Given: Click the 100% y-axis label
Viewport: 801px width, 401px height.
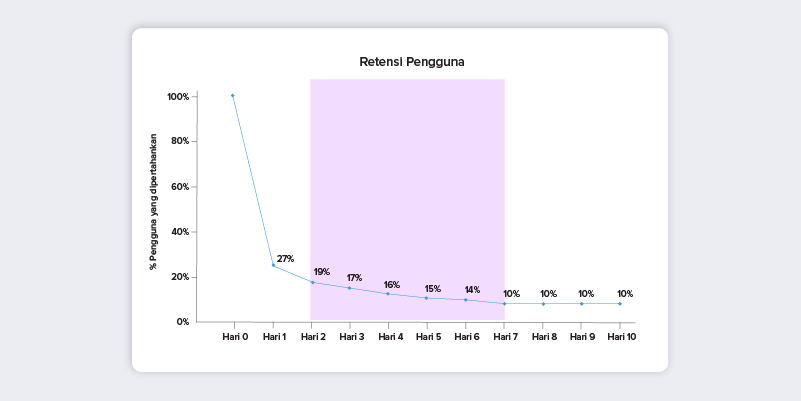Looking at the screenshot, I should tap(178, 97).
